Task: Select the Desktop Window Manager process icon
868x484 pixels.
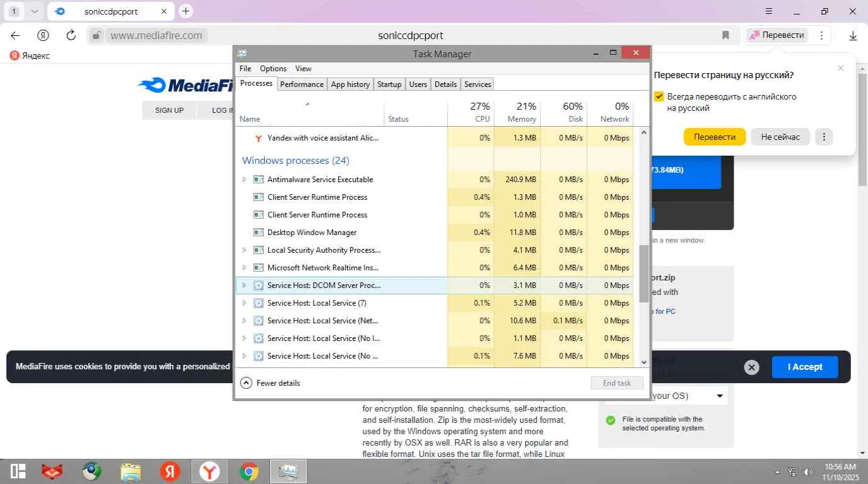Action: tap(258, 233)
